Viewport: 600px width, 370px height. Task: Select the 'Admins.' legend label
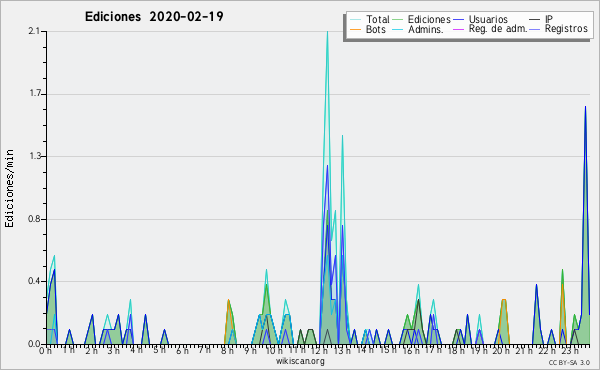tap(425, 29)
